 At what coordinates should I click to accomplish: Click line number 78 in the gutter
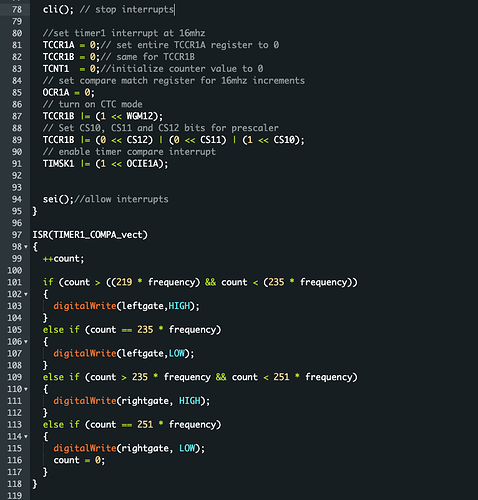17,9
